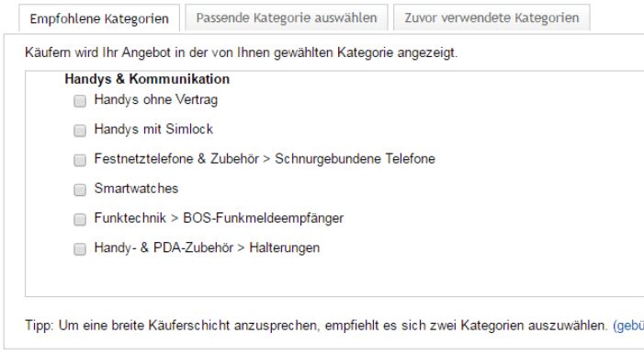Click the Handys & Kommunikation group heading
Viewport: 644px width, 356px height.
pos(147,79)
